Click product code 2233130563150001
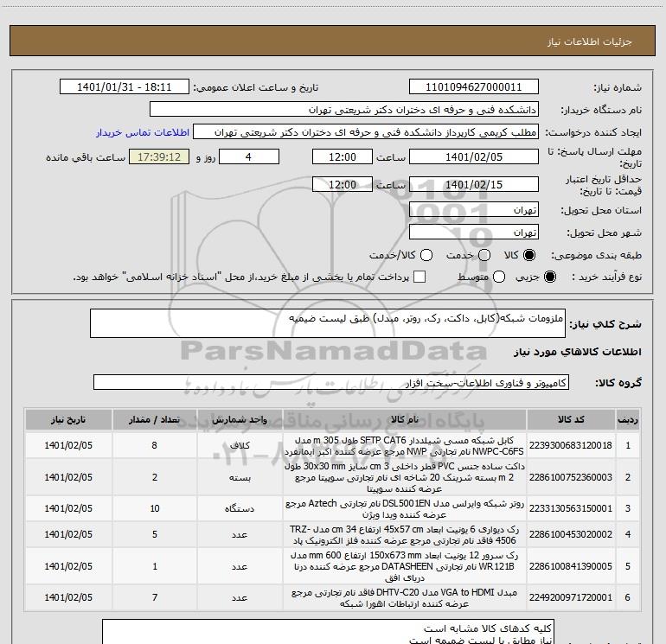This screenshot has width=666, height=644. click(x=571, y=508)
